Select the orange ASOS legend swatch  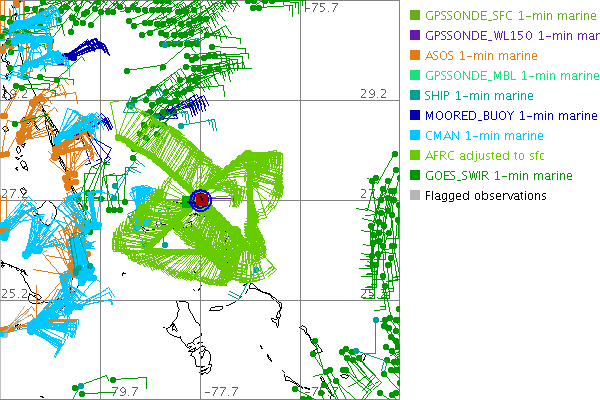click(x=415, y=56)
